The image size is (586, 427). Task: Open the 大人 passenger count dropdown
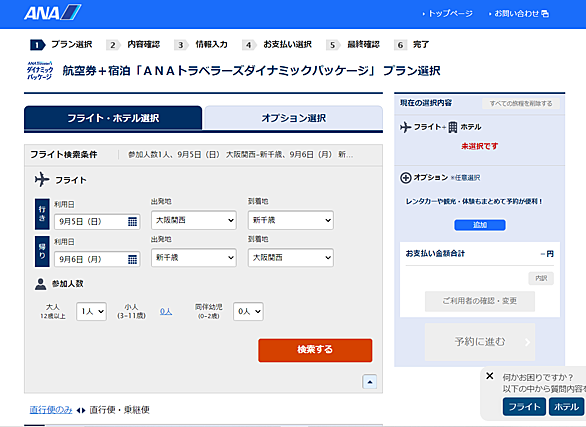[x=92, y=311]
